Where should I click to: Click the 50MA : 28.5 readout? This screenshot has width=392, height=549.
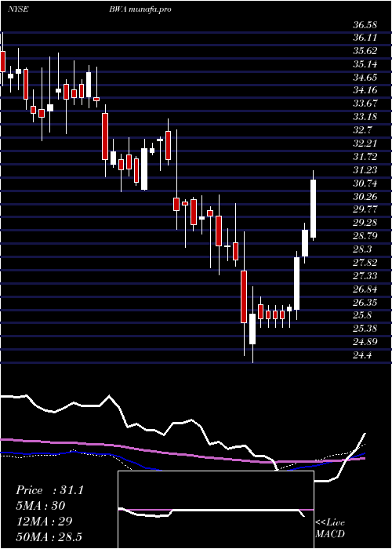[x=49, y=536]
